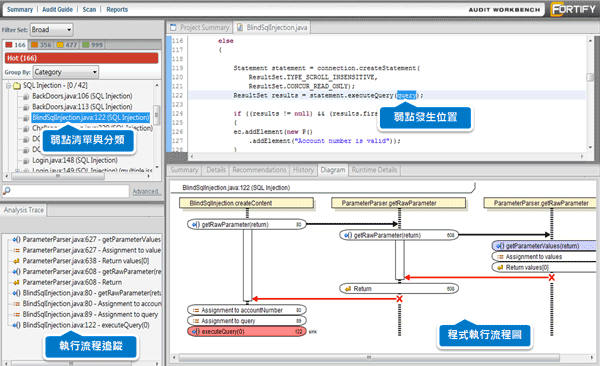Select the green 999 issues tab
The width and height of the screenshot is (600, 366).
pos(93,45)
